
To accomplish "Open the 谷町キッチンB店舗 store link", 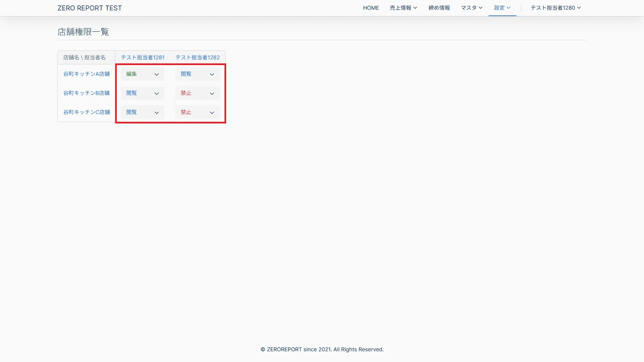I will pos(87,93).
